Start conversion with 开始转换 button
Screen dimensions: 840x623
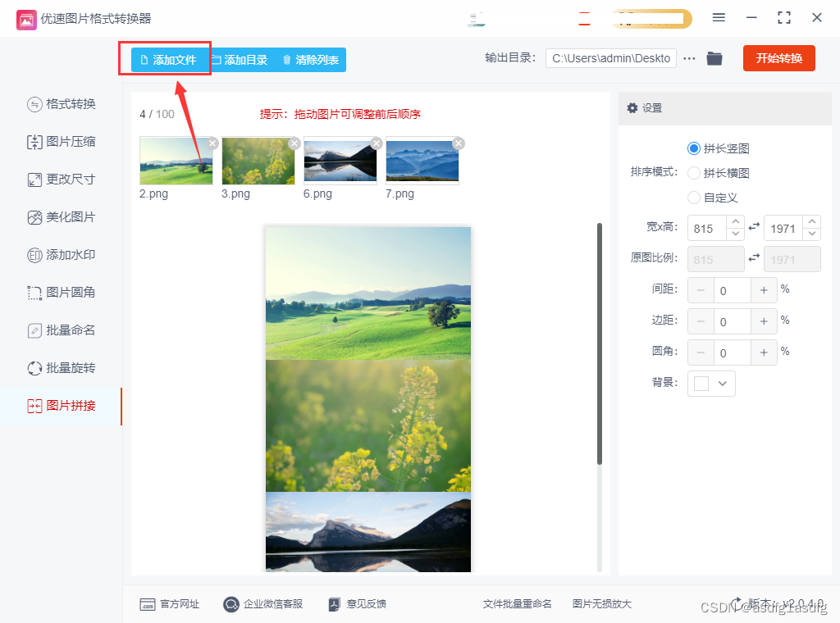click(779, 58)
